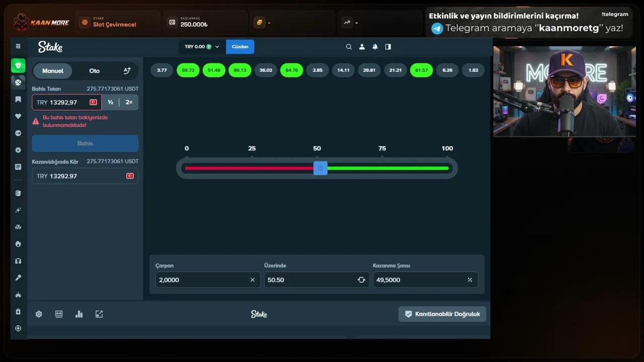Clear the Çarpan field with X icon
The image size is (644, 362).
pos(253,280)
